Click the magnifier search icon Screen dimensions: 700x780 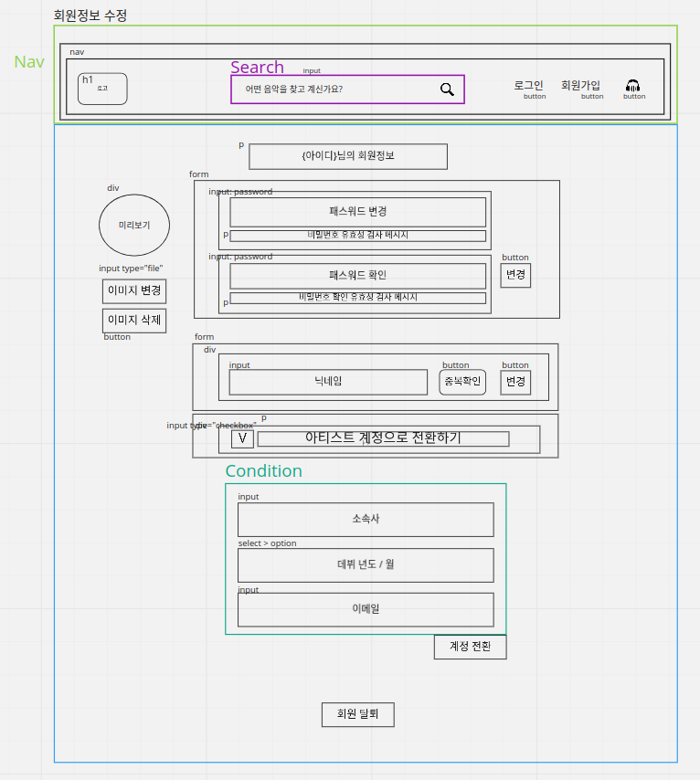(x=447, y=89)
